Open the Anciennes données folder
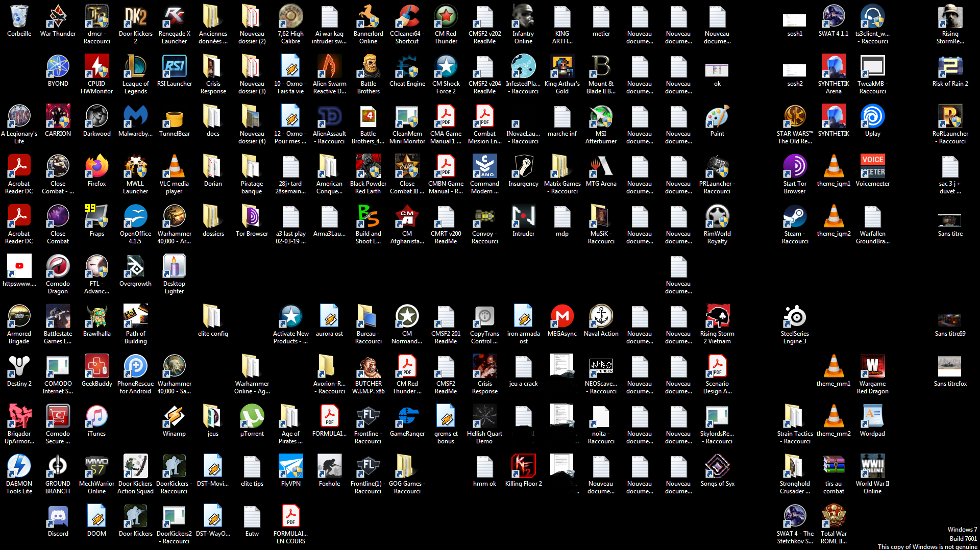 click(213, 24)
